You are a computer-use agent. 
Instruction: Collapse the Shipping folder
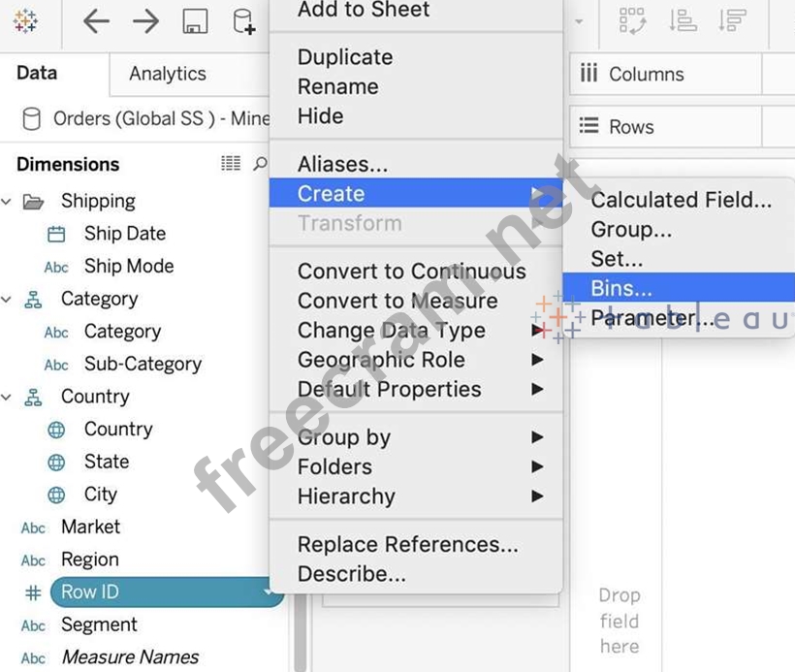(x=7, y=202)
